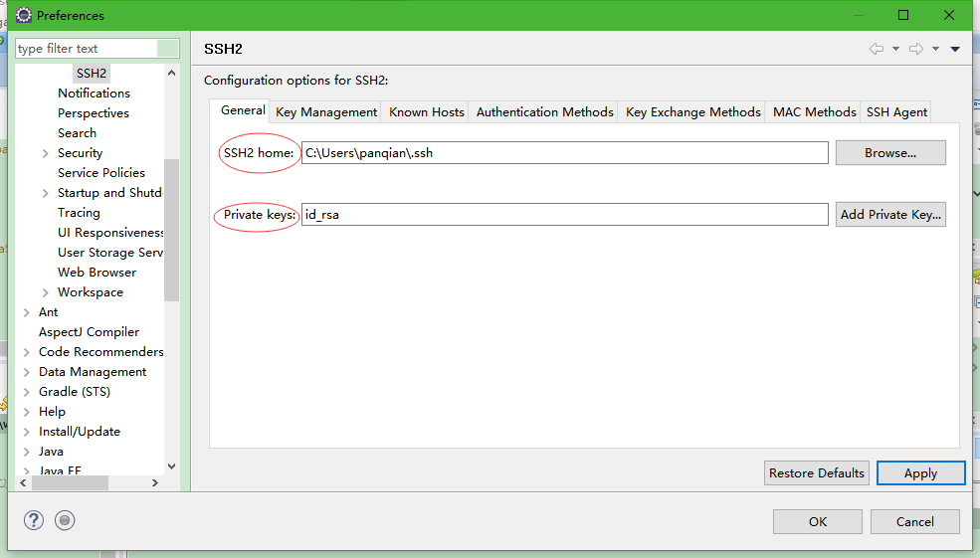
Task: Click the Help question mark icon
Action: 34,520
